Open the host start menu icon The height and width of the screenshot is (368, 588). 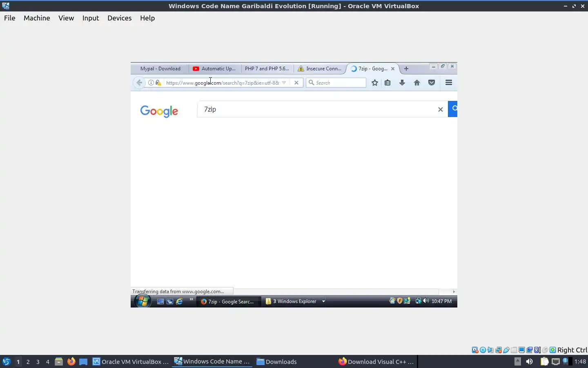click(x=6, y=361)
